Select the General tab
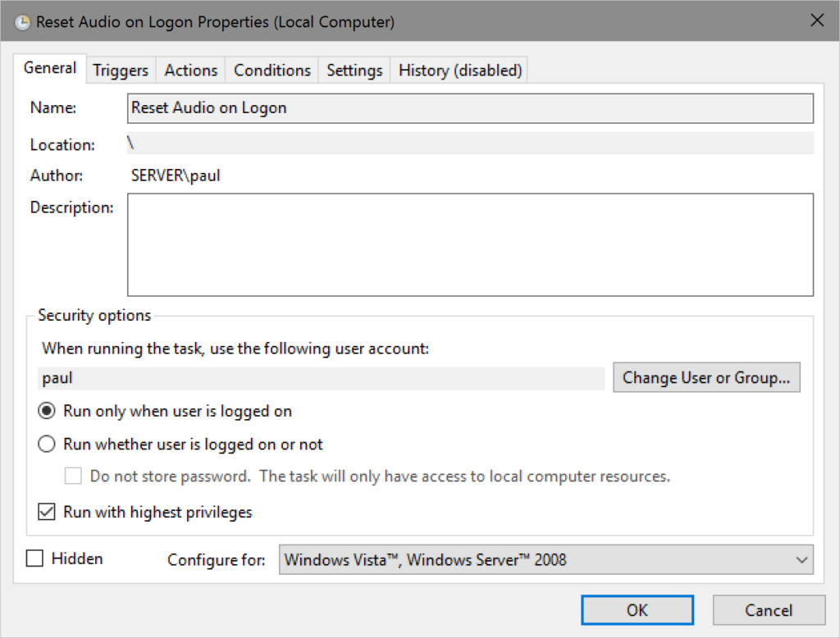The image size is (840, 638). pyautogui.click(x=50, y=68)
